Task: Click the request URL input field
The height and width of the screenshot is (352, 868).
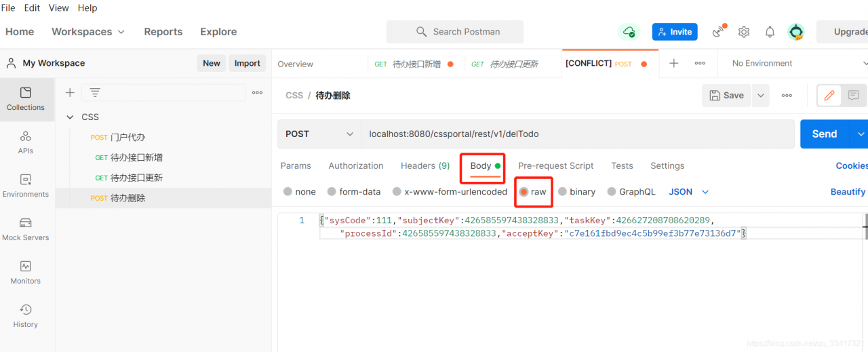Action: [x=577, y=134]
